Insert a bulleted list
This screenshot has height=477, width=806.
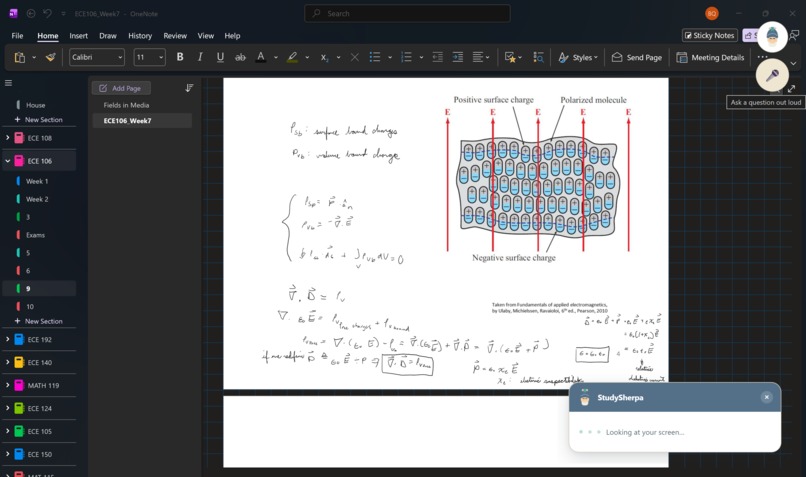(x=375, y=57)
